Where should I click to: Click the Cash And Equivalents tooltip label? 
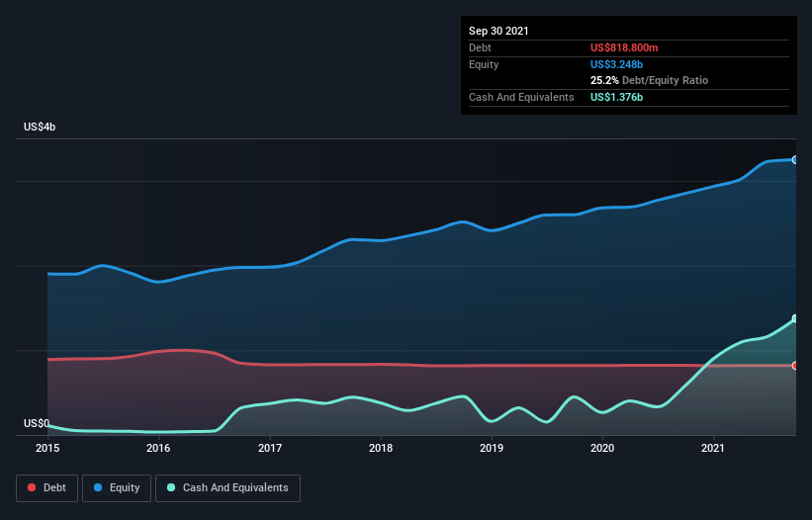click(521, 97)
